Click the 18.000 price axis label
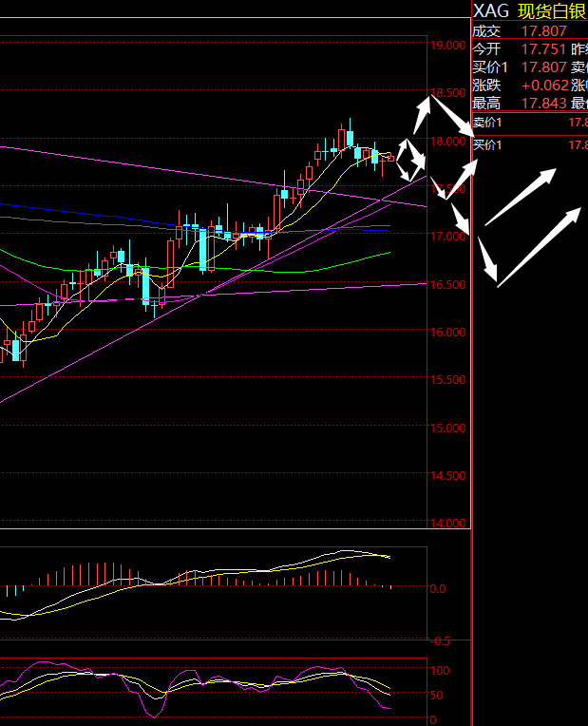This screenshot has width=588, height=726. [x=447, y=142]
